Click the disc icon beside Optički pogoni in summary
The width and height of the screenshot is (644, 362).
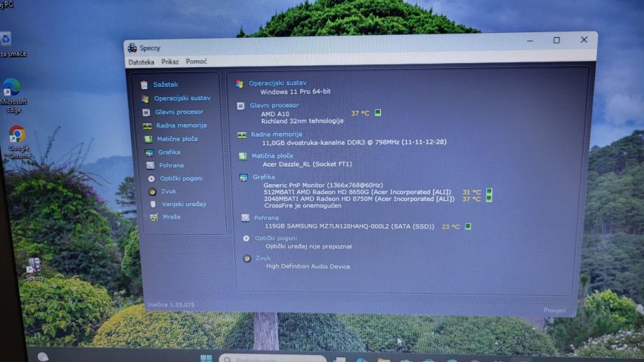[246, 239]
